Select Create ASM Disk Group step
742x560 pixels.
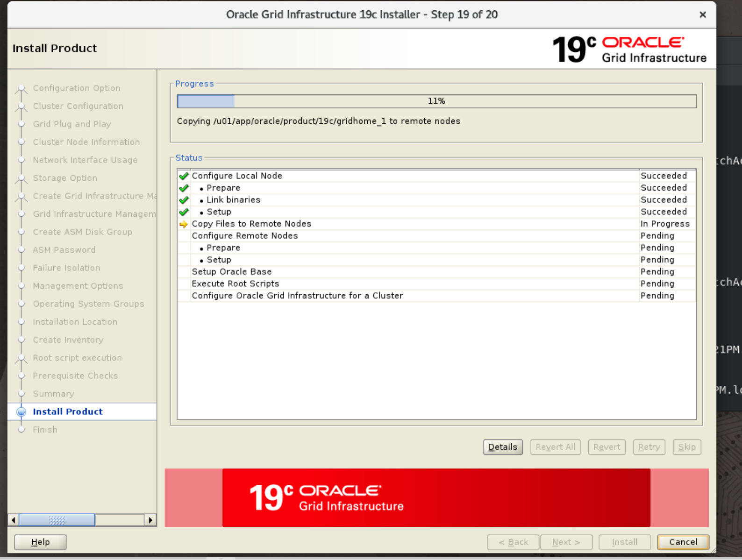pos(83,232)
